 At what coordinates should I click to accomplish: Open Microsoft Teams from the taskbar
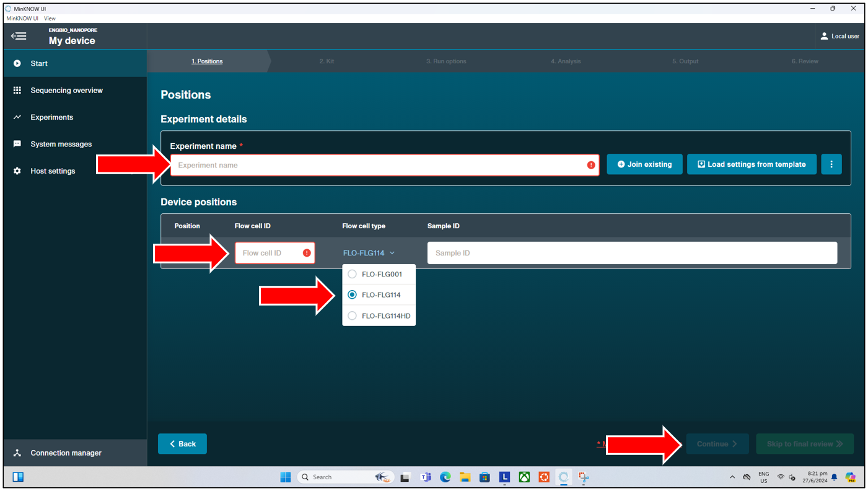click(426, 477)
